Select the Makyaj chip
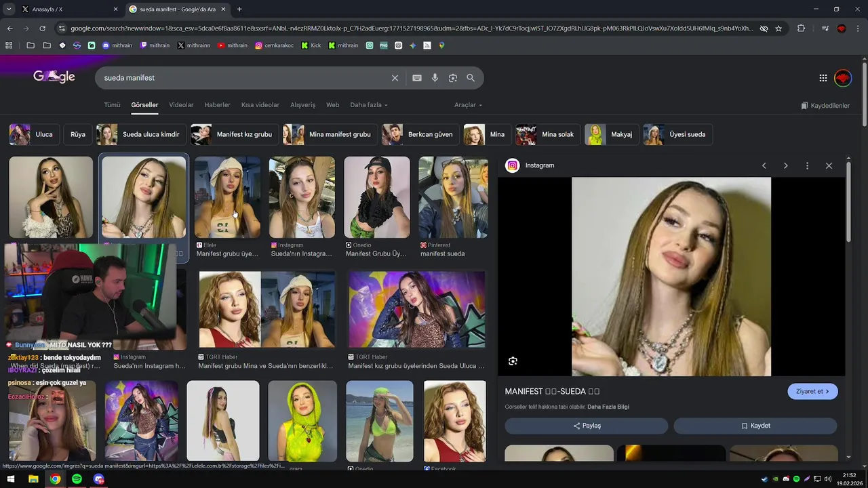 pos(612,134)
